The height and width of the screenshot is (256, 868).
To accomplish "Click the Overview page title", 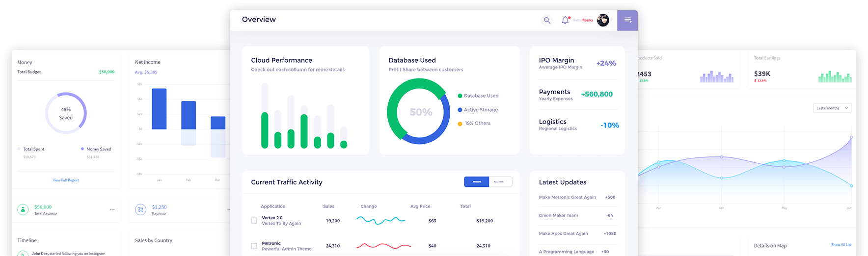I will (x=259, y=20).
